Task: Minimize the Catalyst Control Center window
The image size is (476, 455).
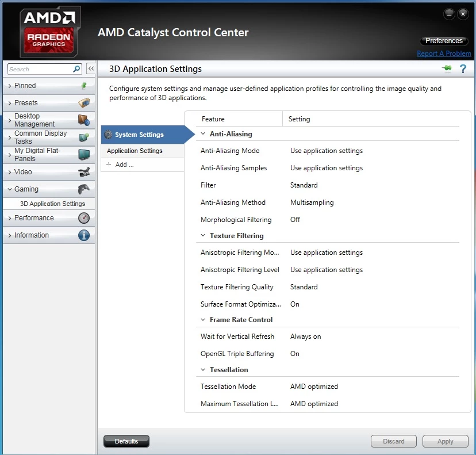Action: tap(449, 14)
